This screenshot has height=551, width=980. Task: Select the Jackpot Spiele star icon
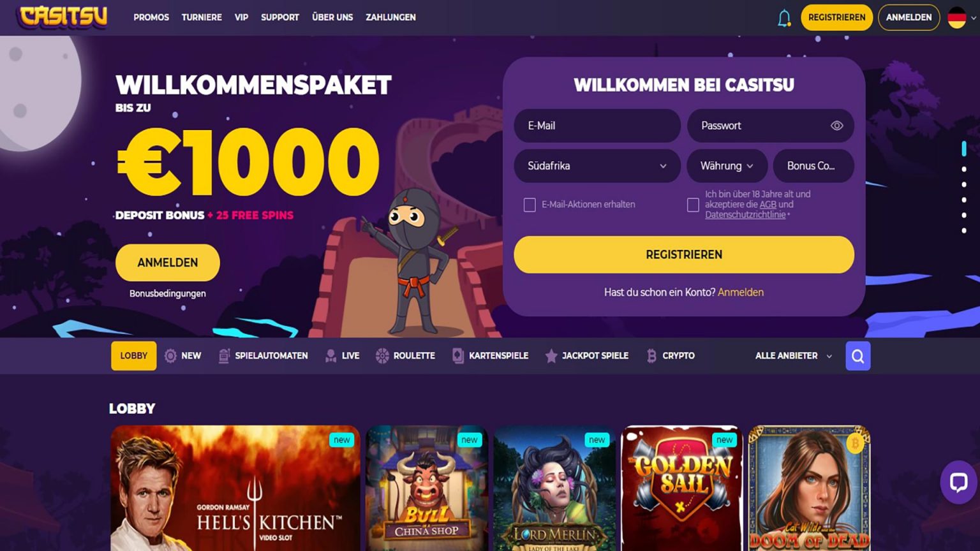click(551, 356)
